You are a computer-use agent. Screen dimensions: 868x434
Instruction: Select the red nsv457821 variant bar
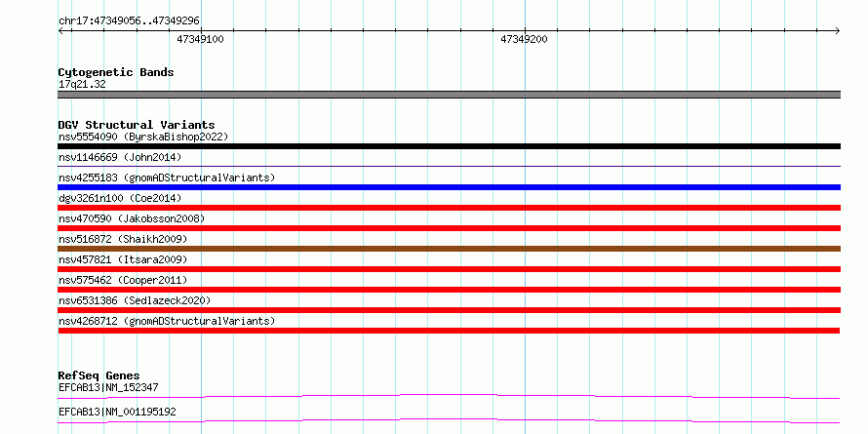[x=449, y=269]
